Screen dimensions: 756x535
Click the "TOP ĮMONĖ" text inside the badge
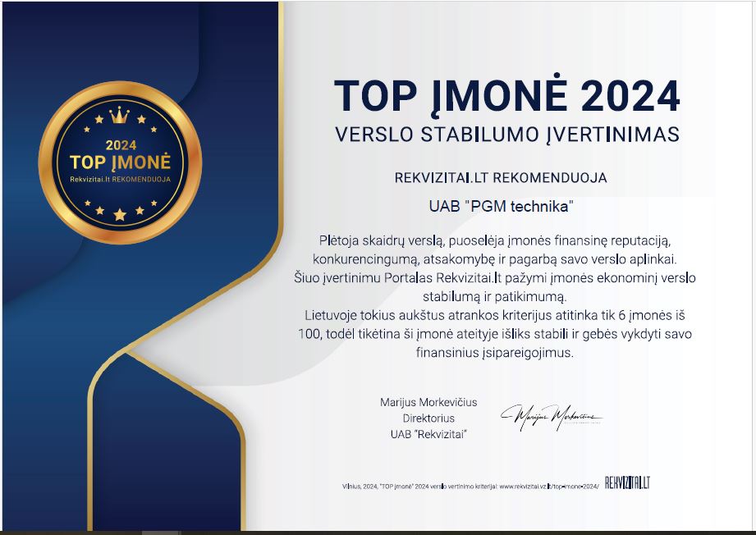(x=120, y=162)
